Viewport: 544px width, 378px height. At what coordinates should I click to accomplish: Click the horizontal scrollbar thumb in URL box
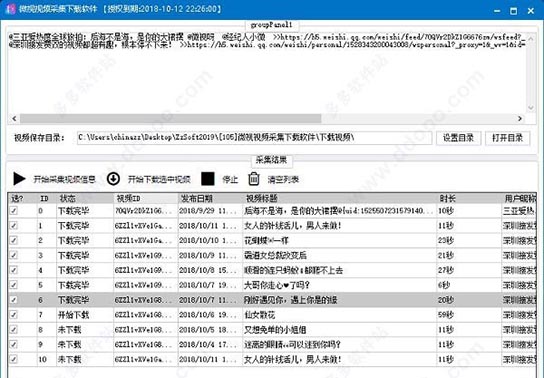coord(170,119)
